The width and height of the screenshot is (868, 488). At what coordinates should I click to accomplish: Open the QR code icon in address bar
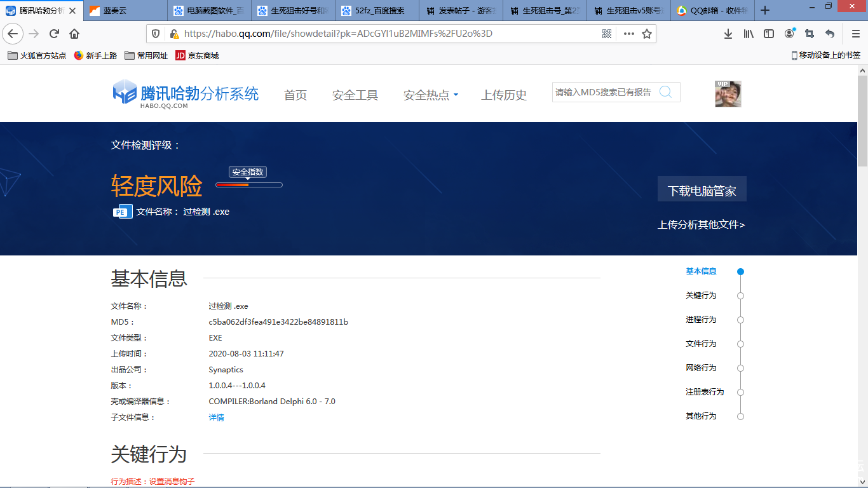coord(607,34)
